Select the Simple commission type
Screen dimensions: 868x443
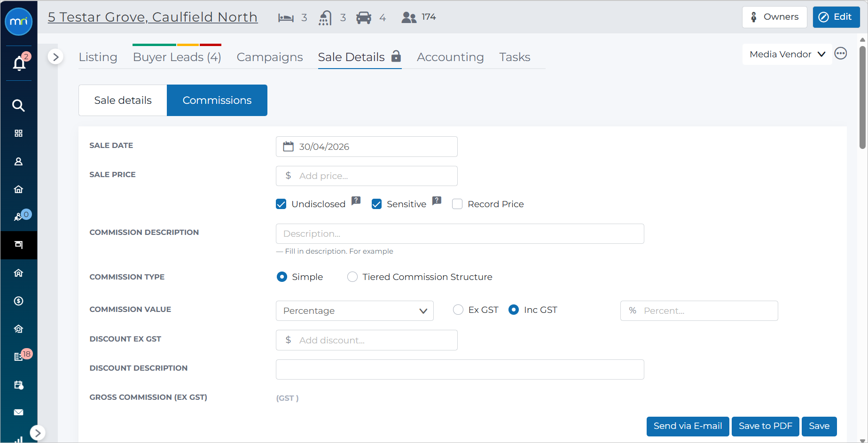coord(282,277)
